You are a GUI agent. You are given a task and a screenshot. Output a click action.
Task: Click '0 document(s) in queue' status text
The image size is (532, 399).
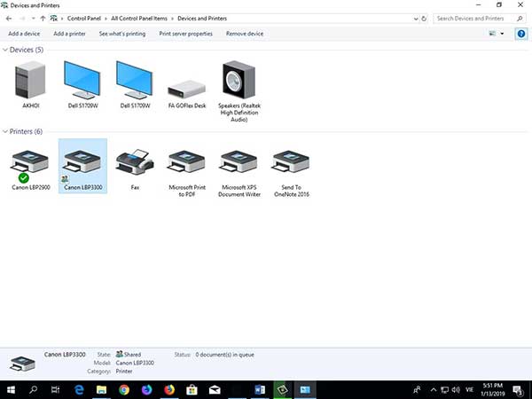tap(224, 355)
